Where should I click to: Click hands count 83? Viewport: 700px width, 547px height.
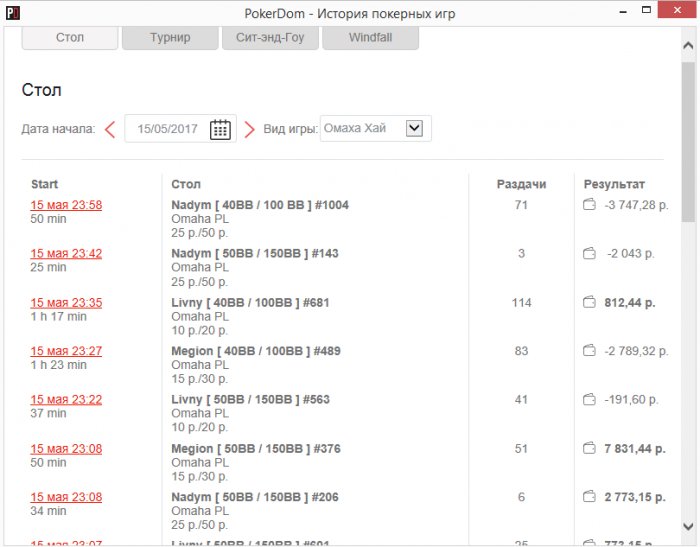[x=521, y=351]
